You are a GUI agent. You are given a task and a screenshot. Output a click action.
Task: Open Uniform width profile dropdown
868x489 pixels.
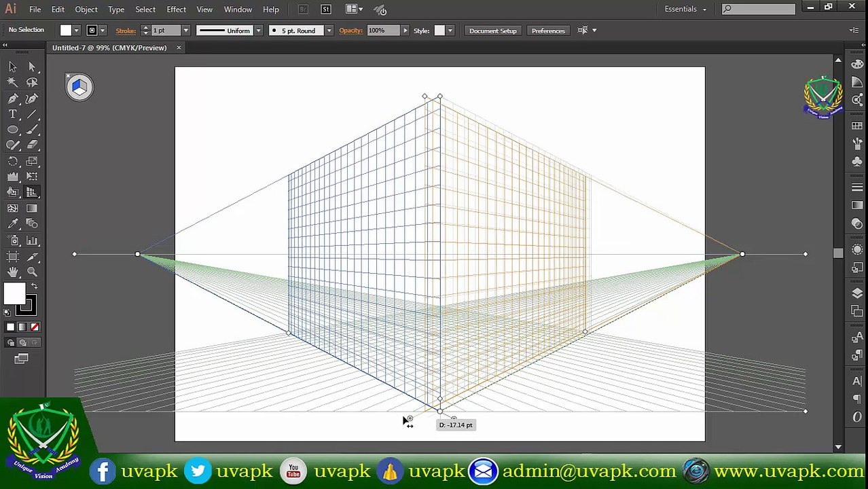[258, 31]
